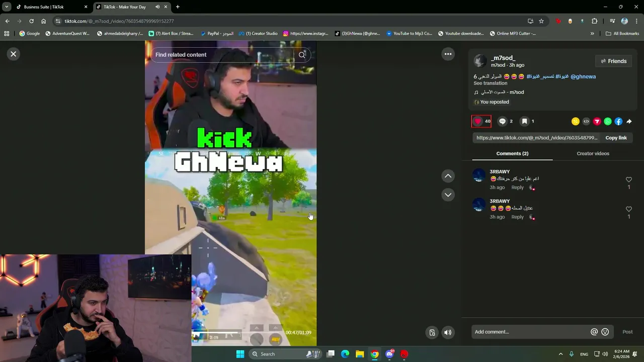Click the yellow repost share icon

[x=576, y=121]
